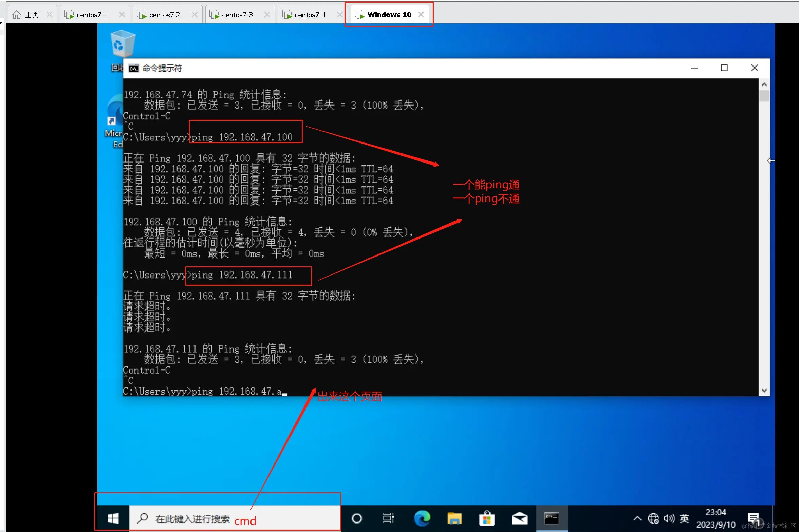Click the ping 192.168.47.100 command line
The width and height of the screenshot is (799, 532).
[x=208, y=137]
